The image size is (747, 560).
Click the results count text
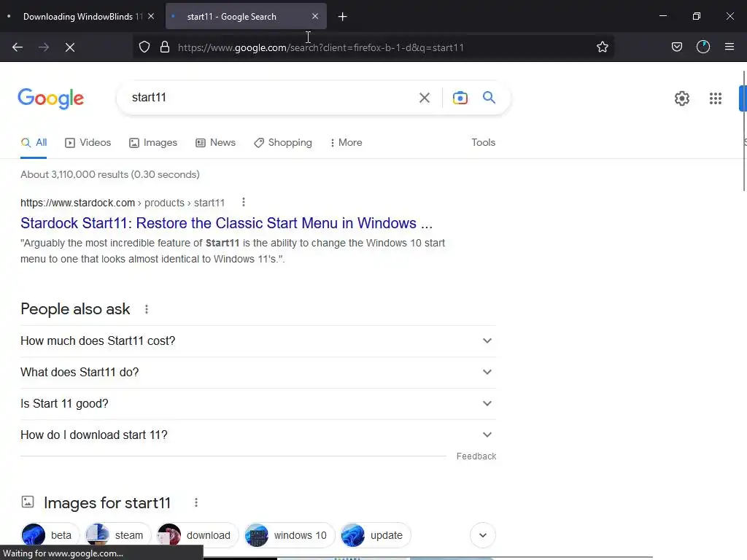(x=110, y=174)
